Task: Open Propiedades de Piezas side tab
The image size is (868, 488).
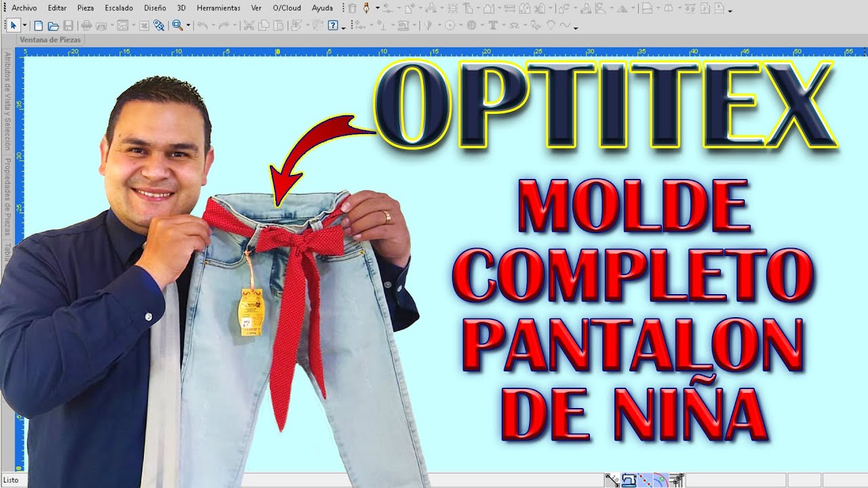Action: (x=8, y=197)
